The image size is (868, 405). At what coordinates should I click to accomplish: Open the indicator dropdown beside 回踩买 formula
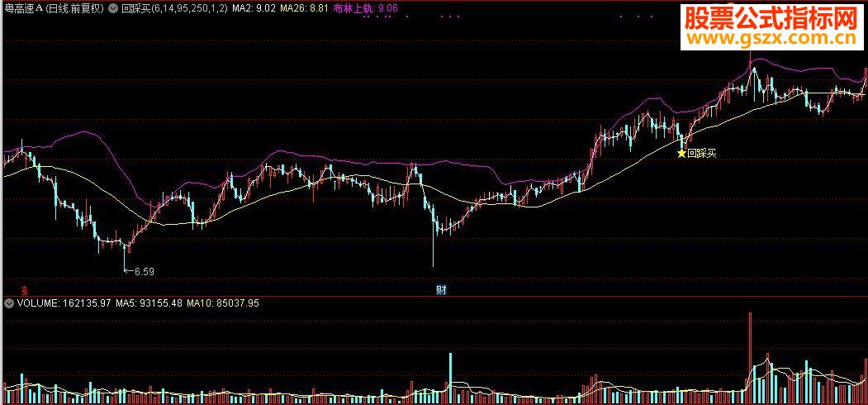coord(113,9)
